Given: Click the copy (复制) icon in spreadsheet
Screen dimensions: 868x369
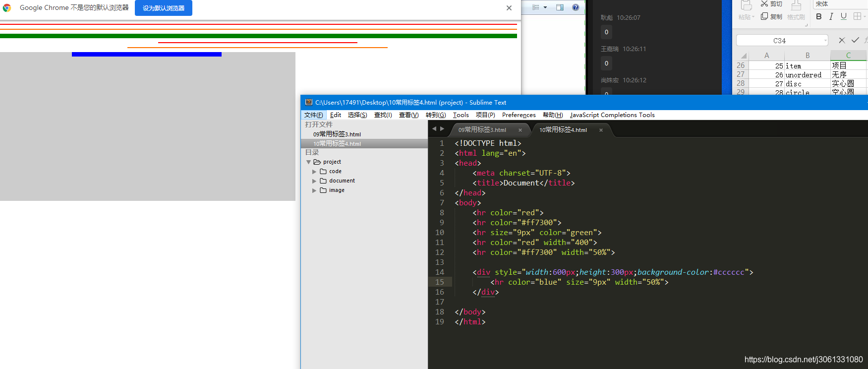Looking at the screenshot, I should click(764, 16).
